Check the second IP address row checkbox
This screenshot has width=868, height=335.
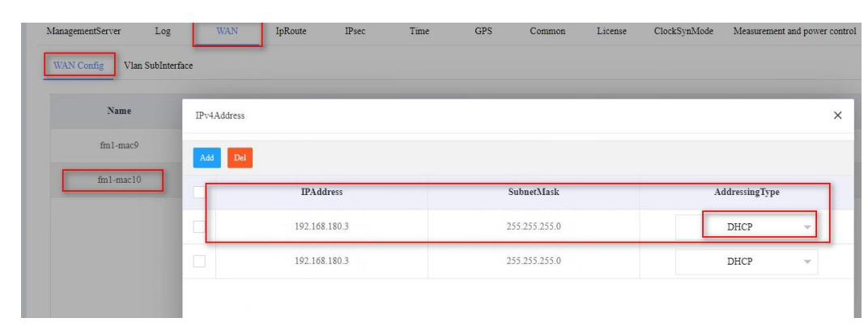(x=199, y=261)
